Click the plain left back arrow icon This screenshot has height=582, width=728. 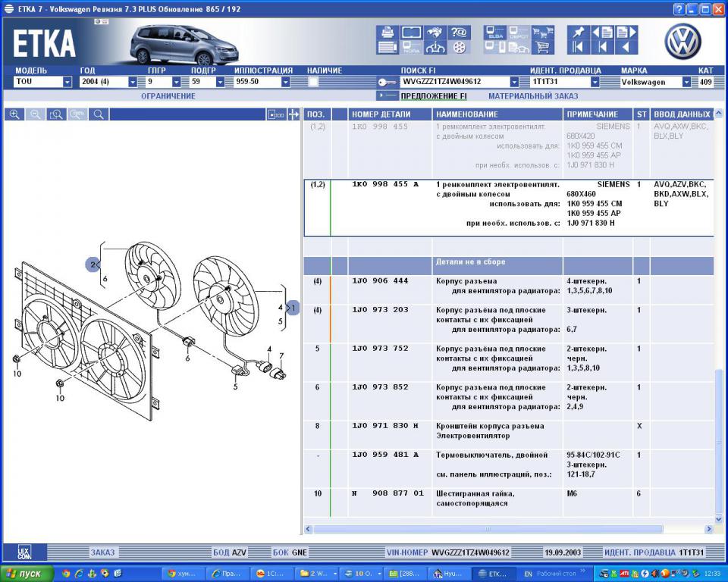coord(626,47)
